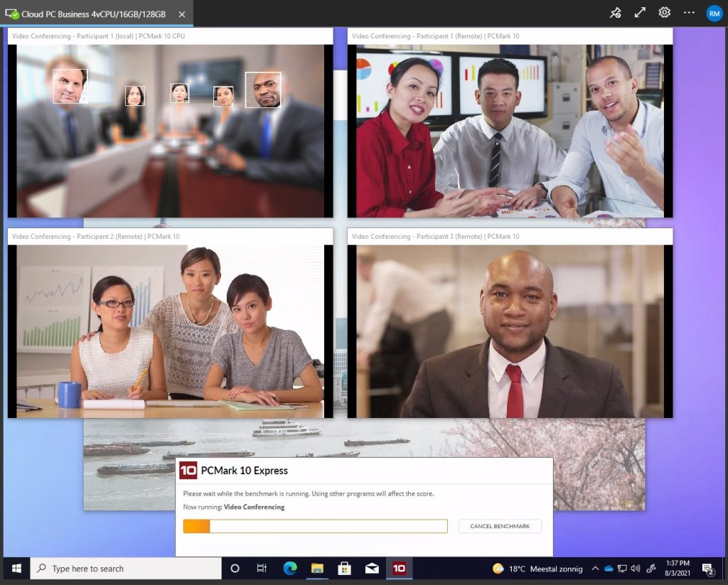Open Cortana circle icon on taskbar
728x585 pixels.
coord(235,568)
